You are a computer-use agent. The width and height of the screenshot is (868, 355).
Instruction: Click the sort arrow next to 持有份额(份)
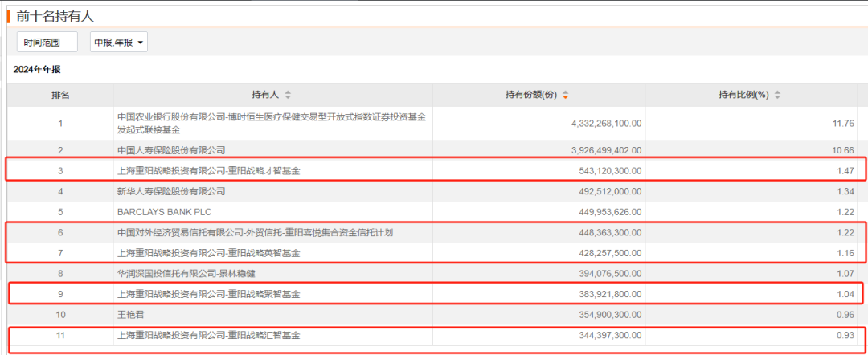pyautogui.click(x=566, y=95)
